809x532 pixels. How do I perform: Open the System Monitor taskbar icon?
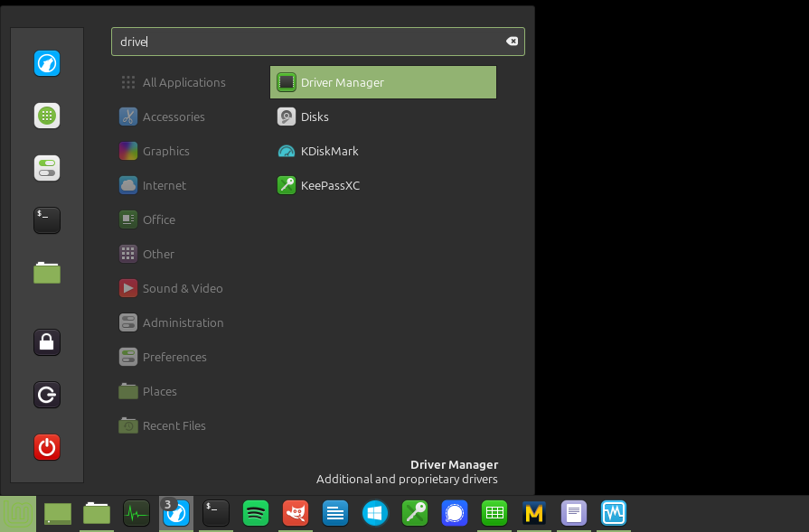point(136,514)
